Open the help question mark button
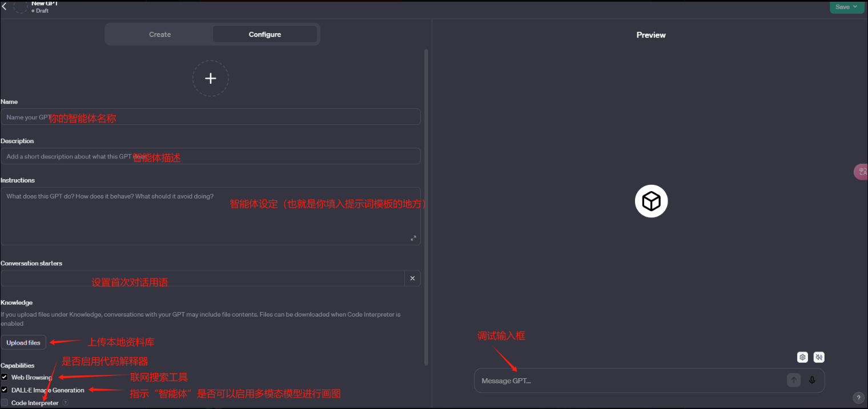868x409 pixels. 858,398
